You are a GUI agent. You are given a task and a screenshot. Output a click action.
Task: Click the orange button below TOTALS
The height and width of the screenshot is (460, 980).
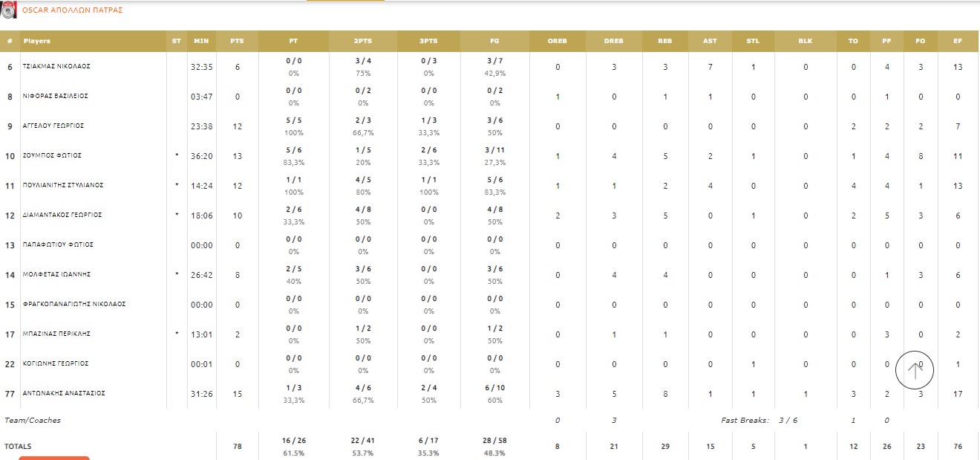coord(53,457)
